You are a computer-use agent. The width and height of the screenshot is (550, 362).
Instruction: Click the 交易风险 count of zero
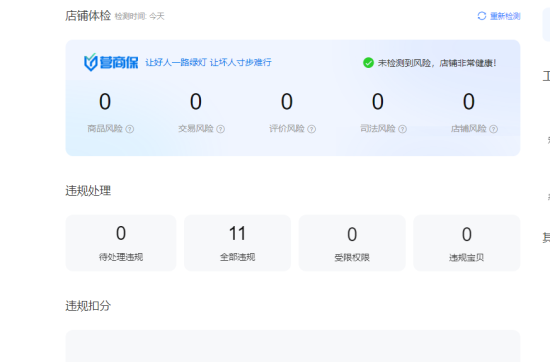coord(196,102)
